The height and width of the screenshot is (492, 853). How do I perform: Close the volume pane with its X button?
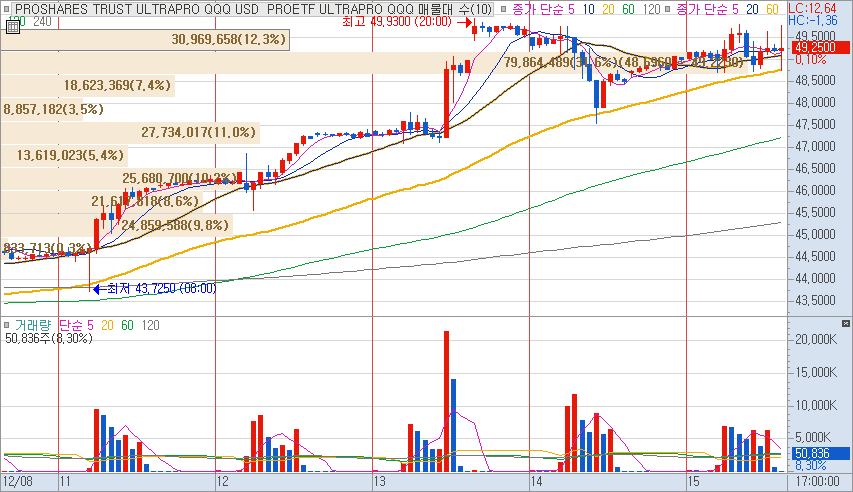845,324
